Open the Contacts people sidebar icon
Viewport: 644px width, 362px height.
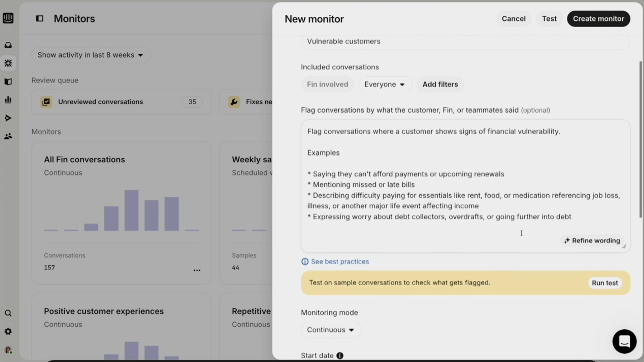pyautogui.click(x=8, y=136)
